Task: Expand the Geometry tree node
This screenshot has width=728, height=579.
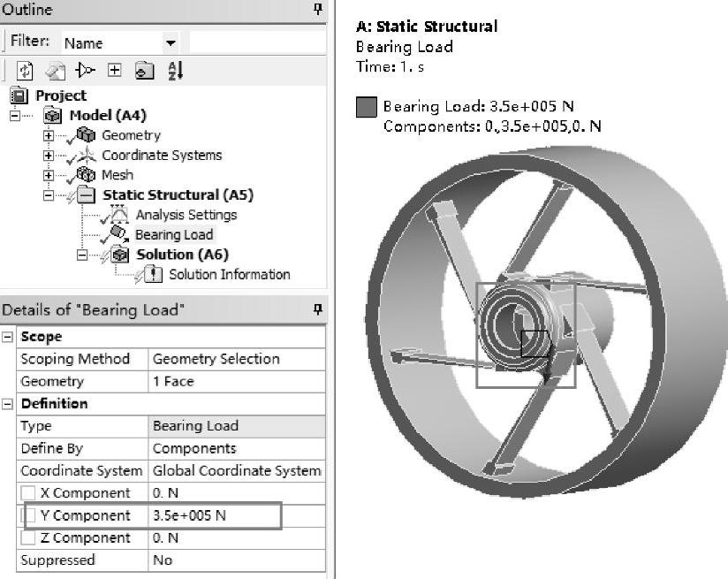Action: tap(49, 135)
